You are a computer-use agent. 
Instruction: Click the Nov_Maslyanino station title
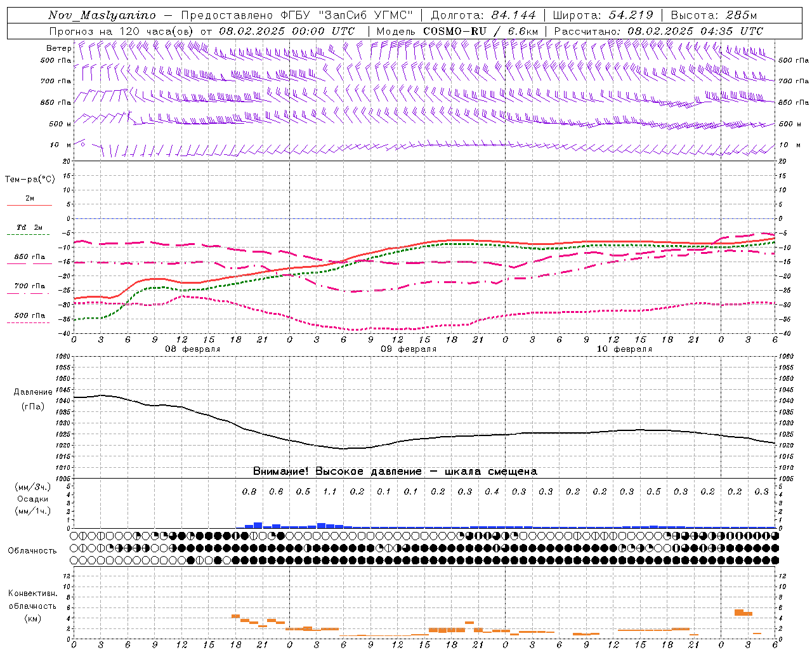click(x=102, y=15)
